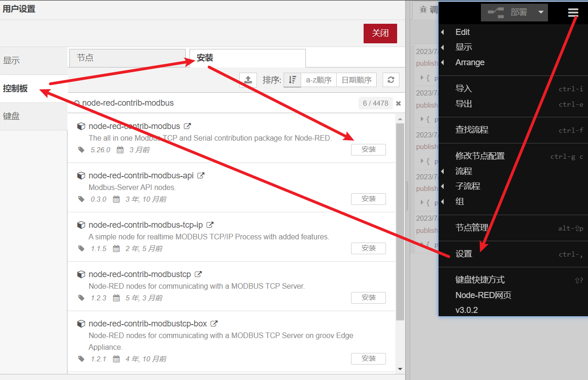Select 查找流程 in the menu

pos(513,130)
